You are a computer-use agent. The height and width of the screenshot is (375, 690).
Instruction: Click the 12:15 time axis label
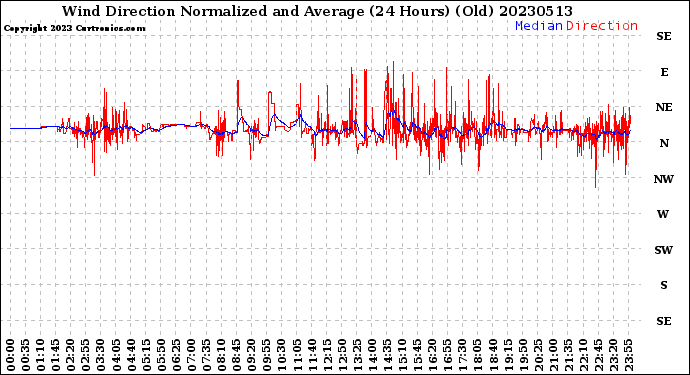click(327, 355)
